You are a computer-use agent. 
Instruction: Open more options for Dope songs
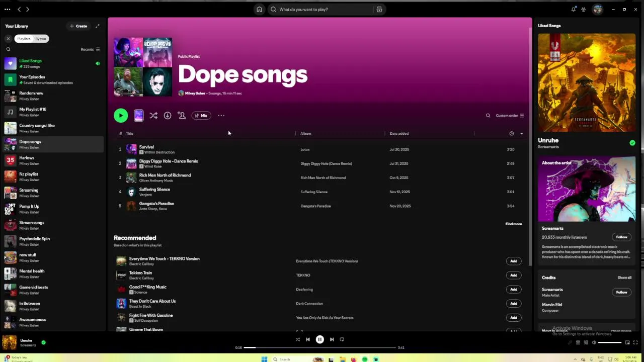click(221, 116)
